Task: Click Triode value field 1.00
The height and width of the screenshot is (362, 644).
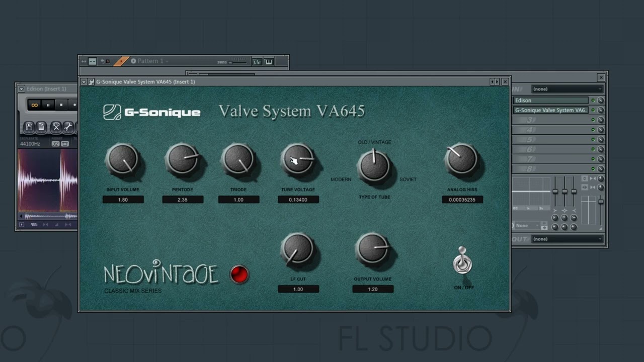Action: [x=238, y=200]
